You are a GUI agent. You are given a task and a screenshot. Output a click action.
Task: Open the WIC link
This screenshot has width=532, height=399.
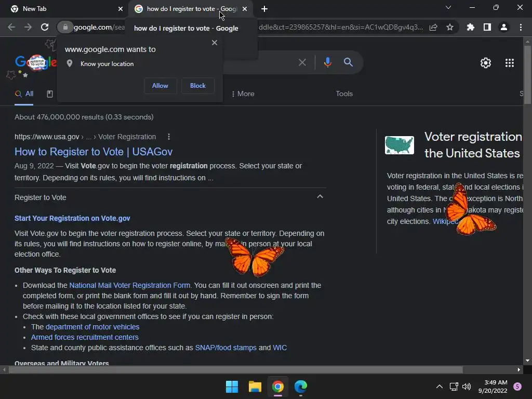tap(280, 348)
